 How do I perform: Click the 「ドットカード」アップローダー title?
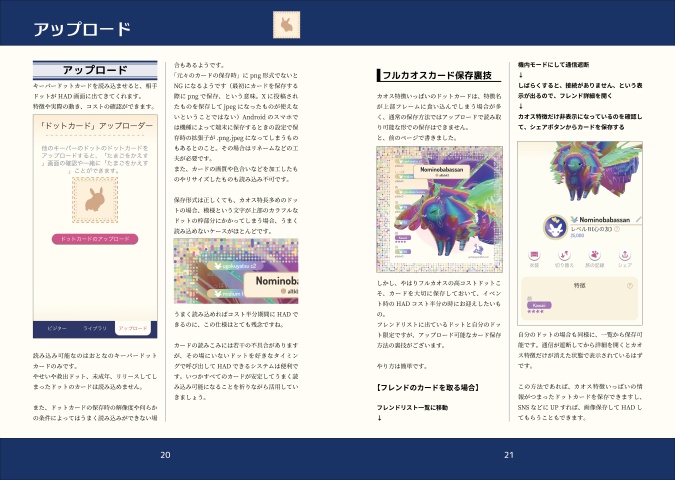(x=95, y=126)
